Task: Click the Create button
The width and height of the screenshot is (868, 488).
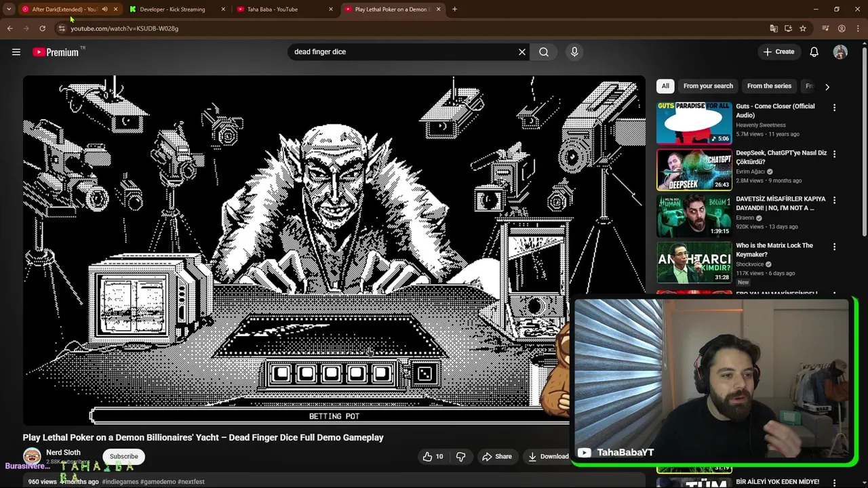Action: coord(778,52)
